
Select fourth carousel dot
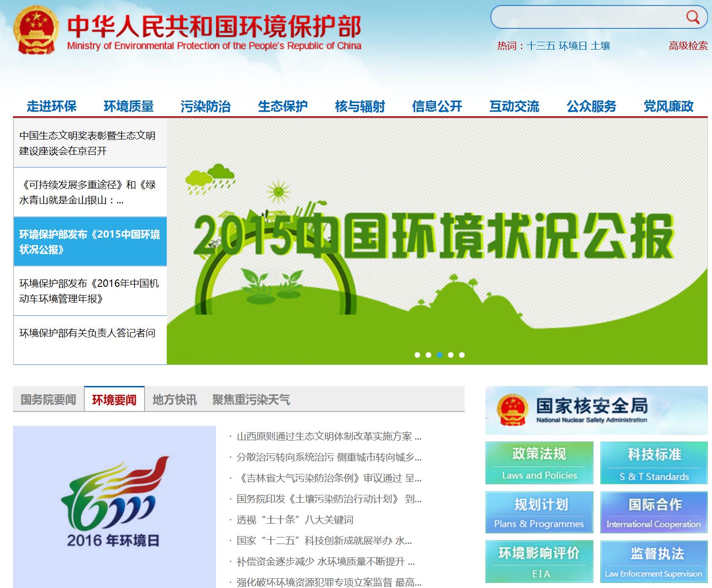coord(451,355)
